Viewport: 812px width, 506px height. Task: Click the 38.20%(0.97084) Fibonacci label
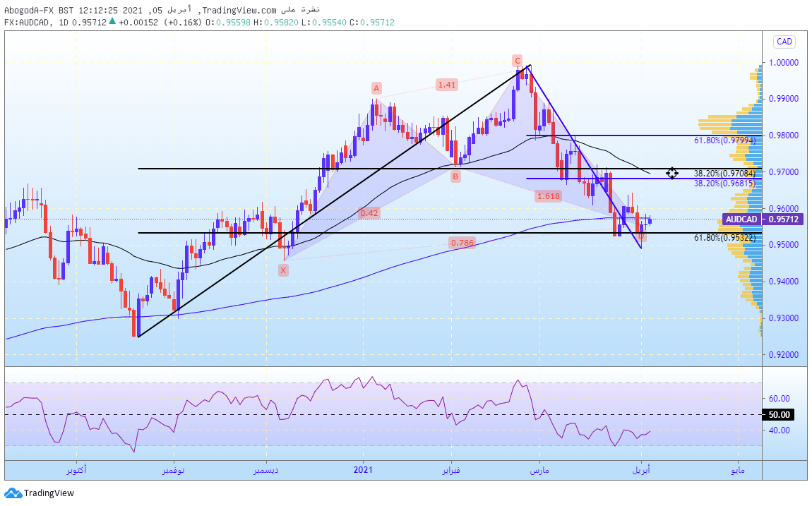pos(724,174)
